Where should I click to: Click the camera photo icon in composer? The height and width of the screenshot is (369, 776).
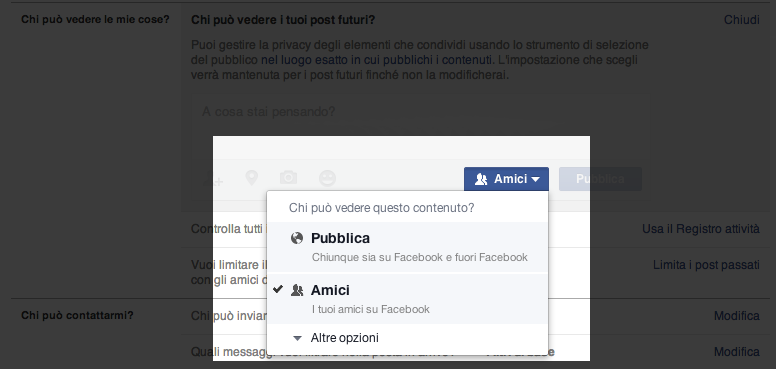click(289, 178)
